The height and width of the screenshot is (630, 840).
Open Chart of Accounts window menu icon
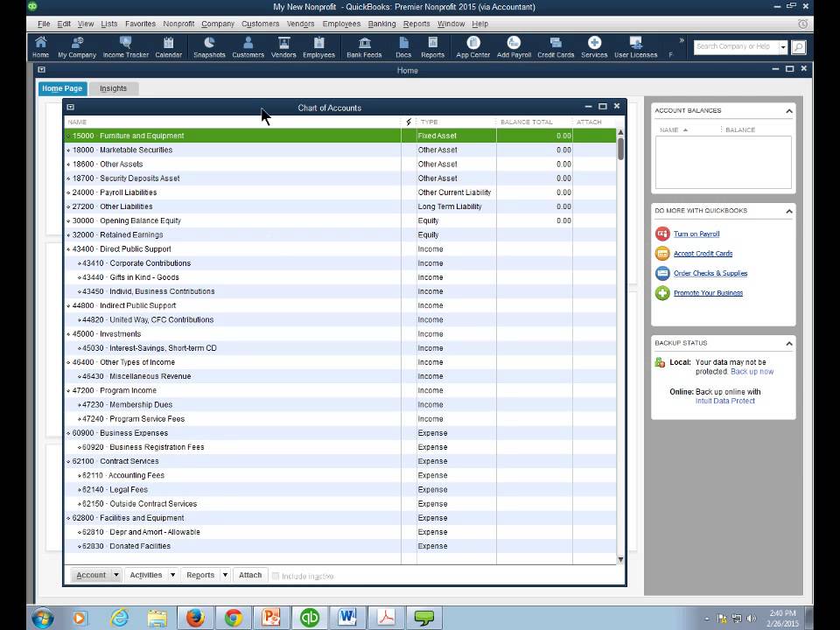[70, 107]
